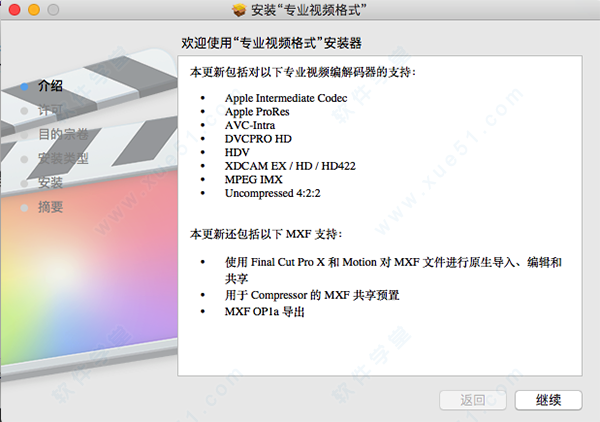Select the 摘要 step in sidebar

tap(50, 207)
